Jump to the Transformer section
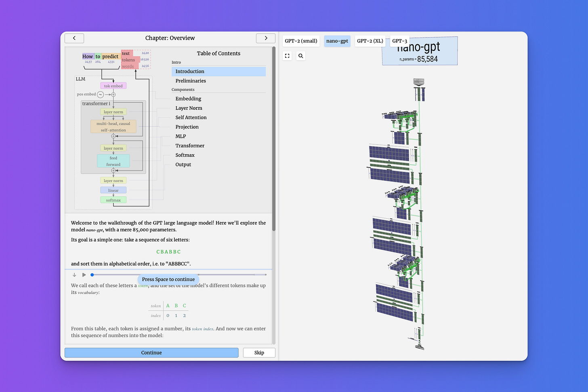The height and width of the screenshot is (392, 588). pos(218,146)
